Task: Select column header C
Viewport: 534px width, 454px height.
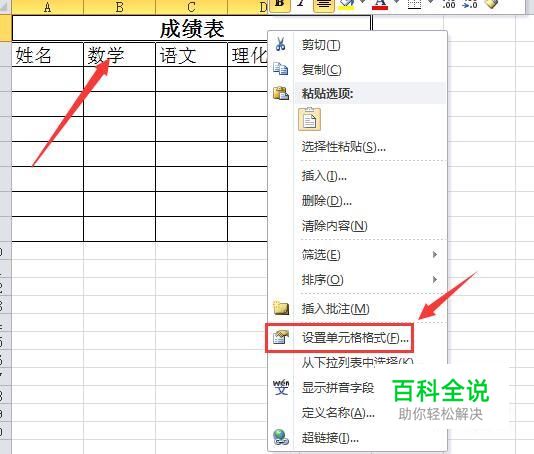Action: (191, 7)
